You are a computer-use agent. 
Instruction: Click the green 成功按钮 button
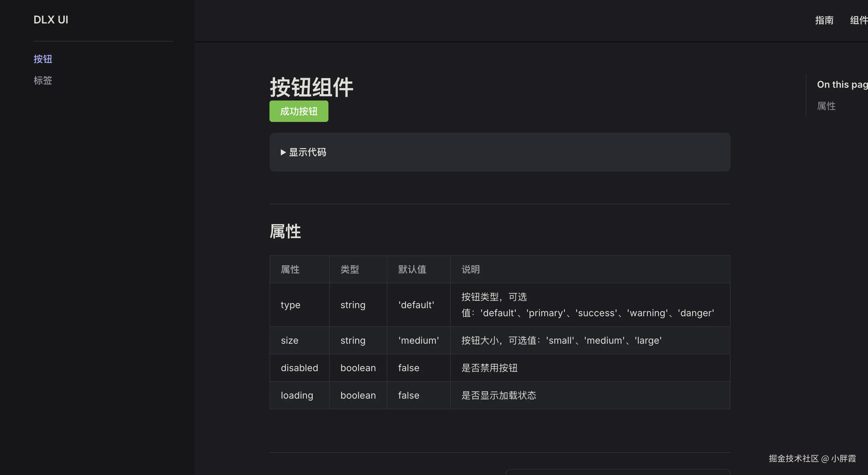point(299,111)
